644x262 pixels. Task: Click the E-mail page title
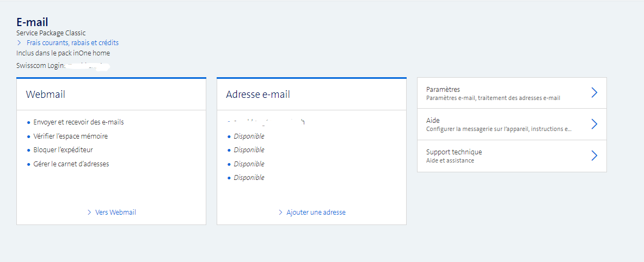tap(32, 22)
